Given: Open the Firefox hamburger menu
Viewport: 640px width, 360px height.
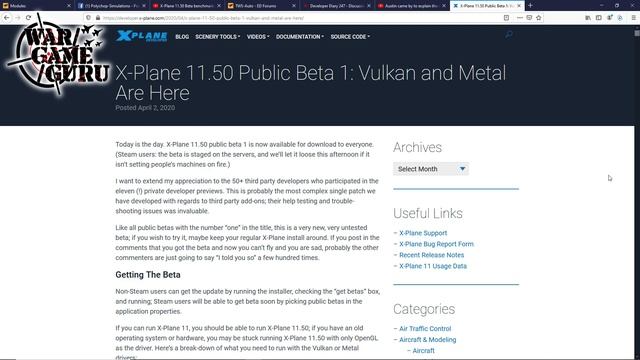Looking at the screenshot, I should (633, 18).
